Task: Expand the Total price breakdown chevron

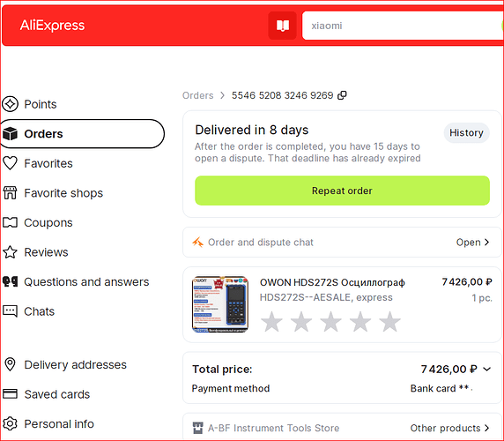Action: pos(487,369)
